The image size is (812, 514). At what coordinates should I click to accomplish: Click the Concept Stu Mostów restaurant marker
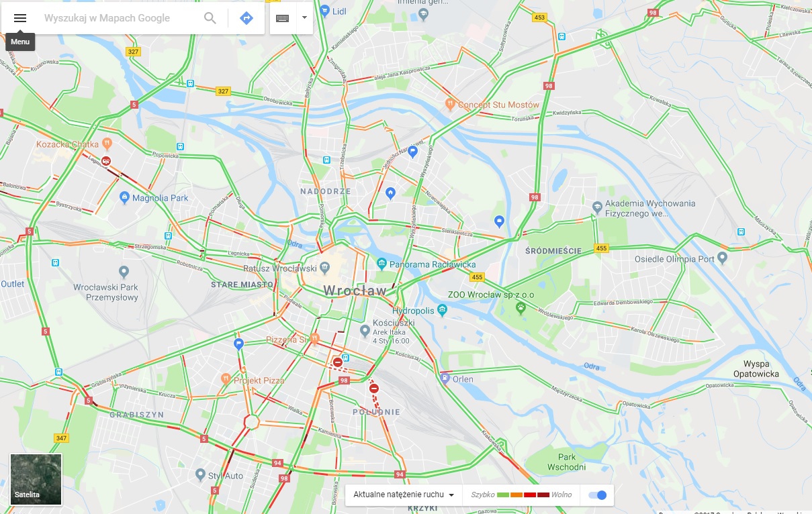450,104
